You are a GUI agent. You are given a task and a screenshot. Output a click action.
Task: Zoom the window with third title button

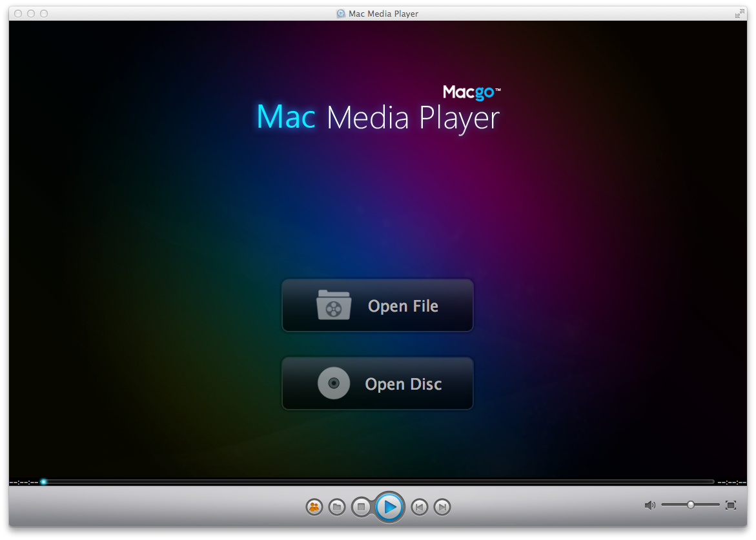tap(44, 14)
